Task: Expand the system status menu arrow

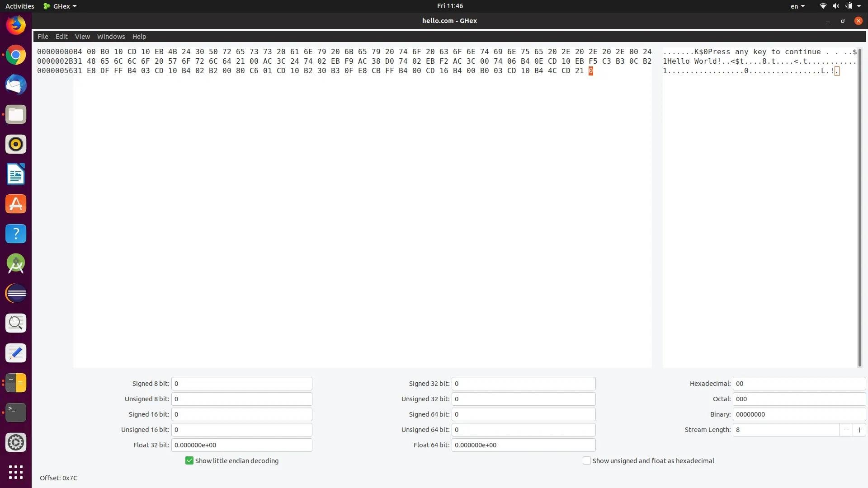Action: click(859, 6)
